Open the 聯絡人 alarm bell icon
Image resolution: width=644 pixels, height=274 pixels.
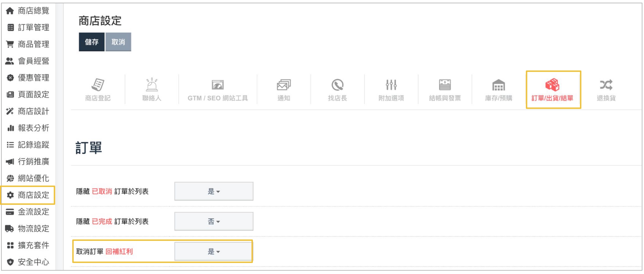click(x=151, y=85)
